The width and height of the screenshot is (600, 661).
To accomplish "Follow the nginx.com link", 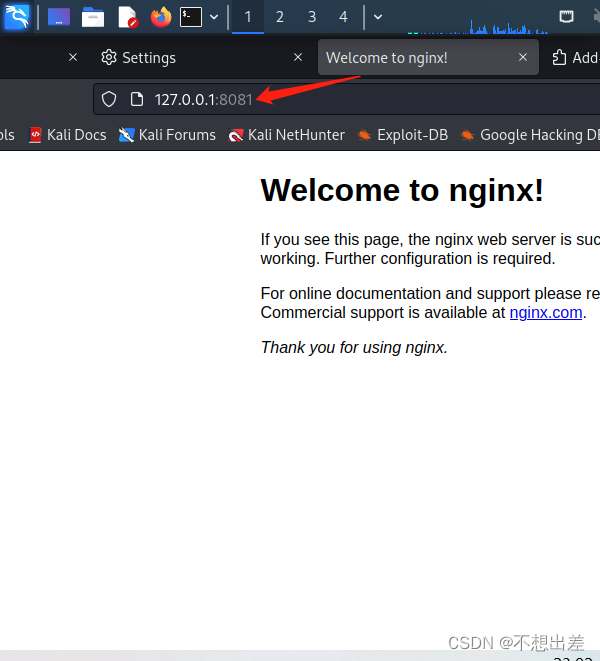I will tap(546, 313).
